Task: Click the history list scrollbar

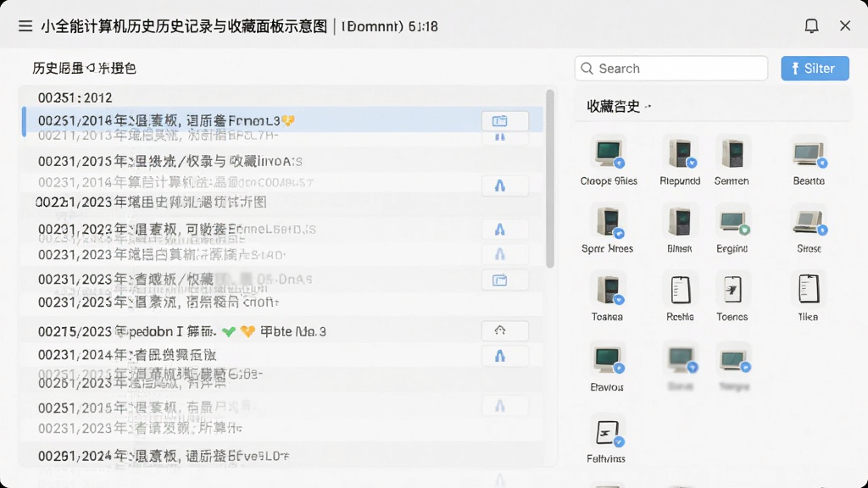Action: pyautogui.click(x=549, y=179)
